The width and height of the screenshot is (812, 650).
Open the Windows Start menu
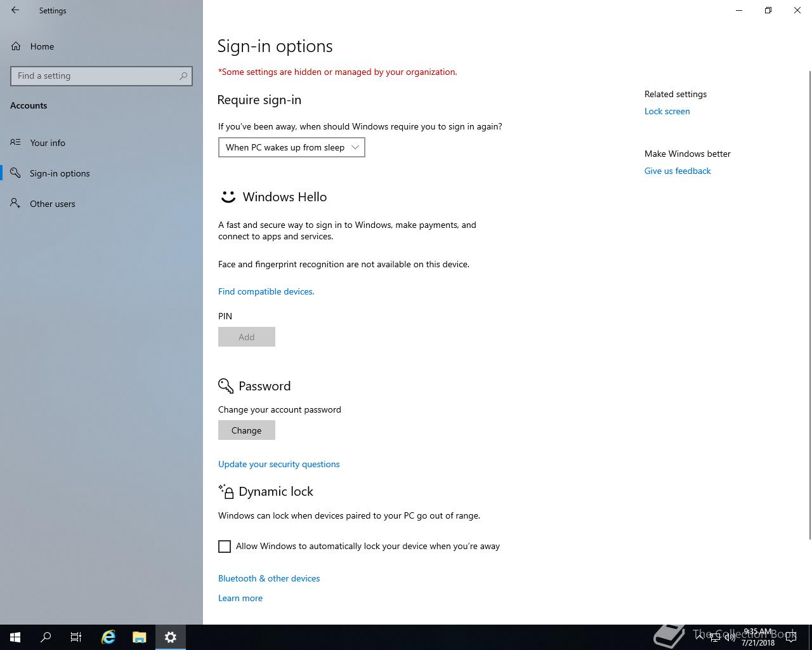coord(15,637)
